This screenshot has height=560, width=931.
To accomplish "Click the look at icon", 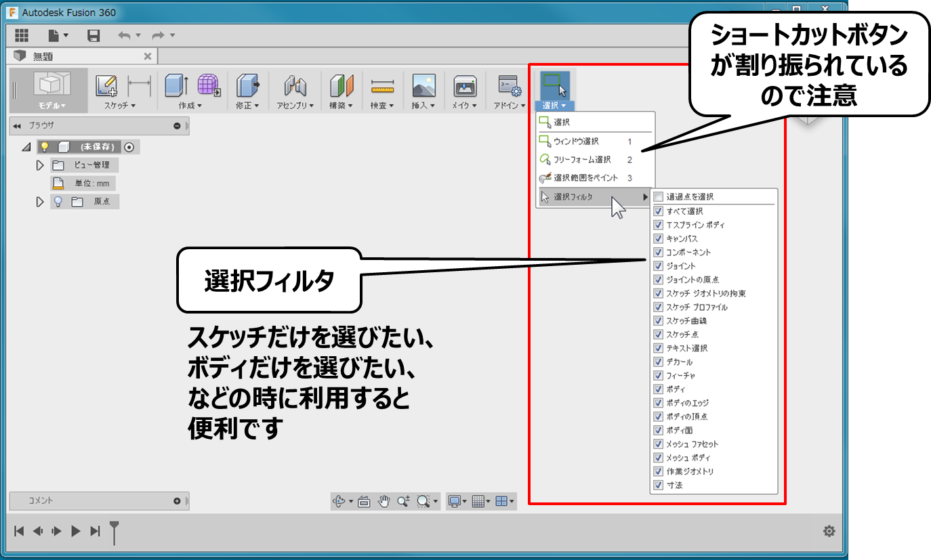I will click(x=364, y=501).
